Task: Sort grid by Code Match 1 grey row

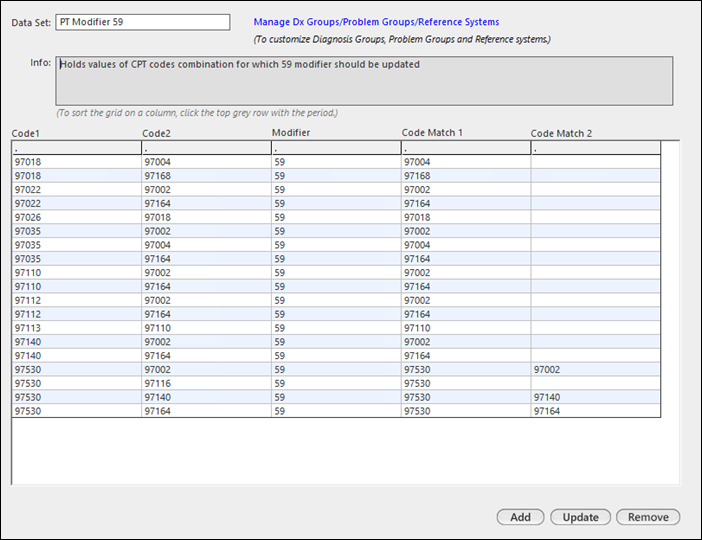Action: 466,148
